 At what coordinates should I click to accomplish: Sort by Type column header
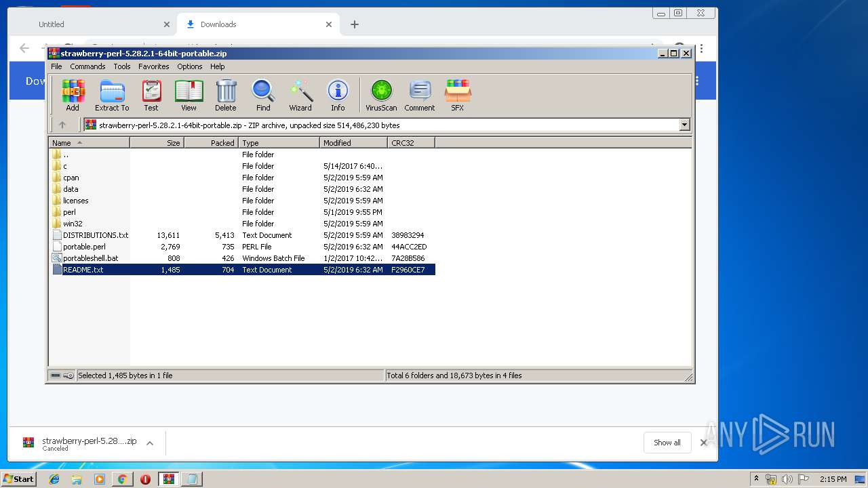pyautogui.click(x=279, y=143)
